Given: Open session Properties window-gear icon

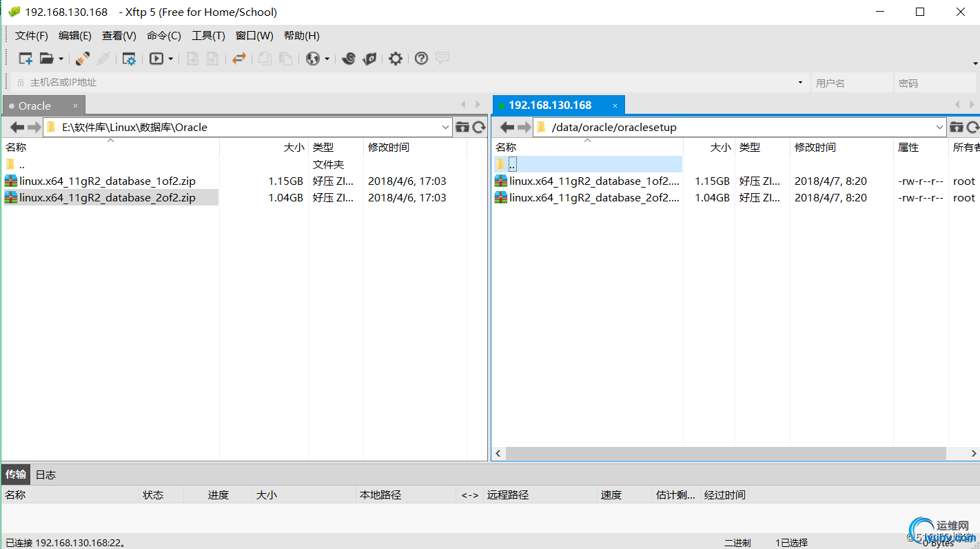Looking at the screenshot, I should click(x=129, y=59).
